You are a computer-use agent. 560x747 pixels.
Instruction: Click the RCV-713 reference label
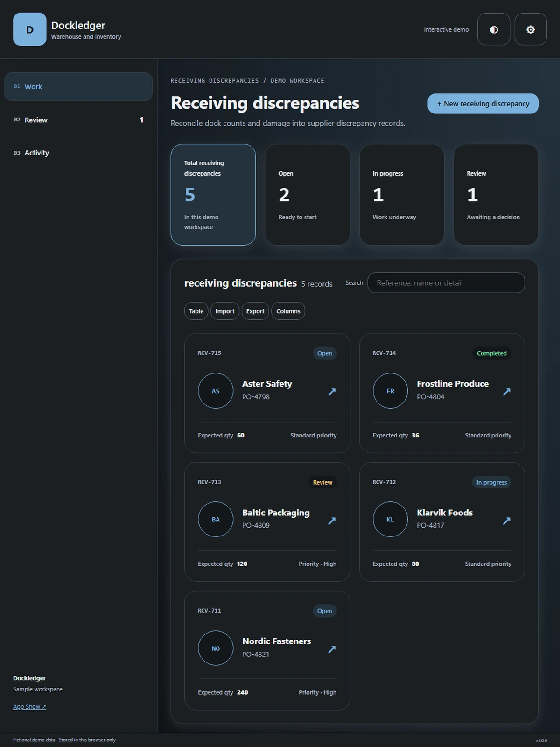coord(210,482)
